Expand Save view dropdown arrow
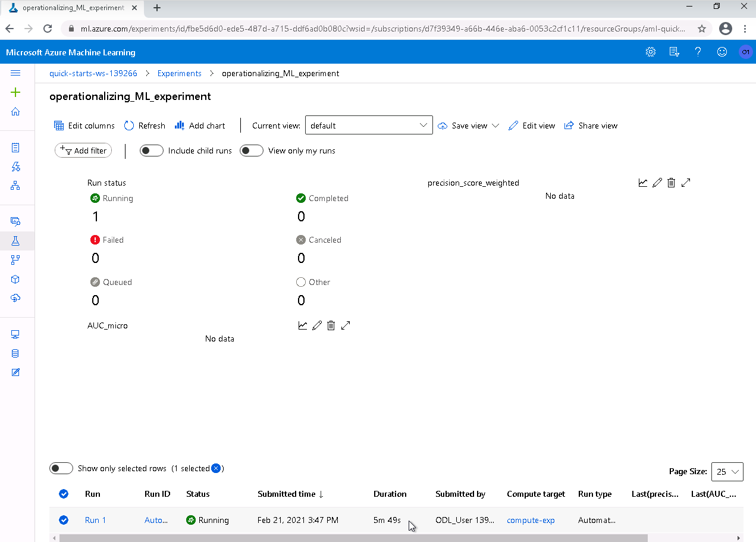This screenshot has width=756, height=542. coord(495,126)
